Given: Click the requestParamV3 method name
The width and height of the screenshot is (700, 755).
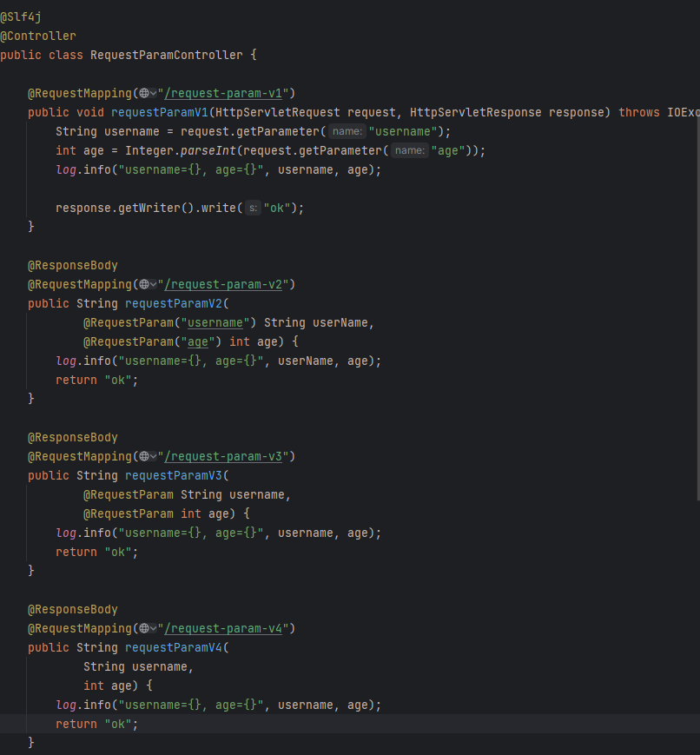Looking at the screenshot, I should tap(174, 475).
